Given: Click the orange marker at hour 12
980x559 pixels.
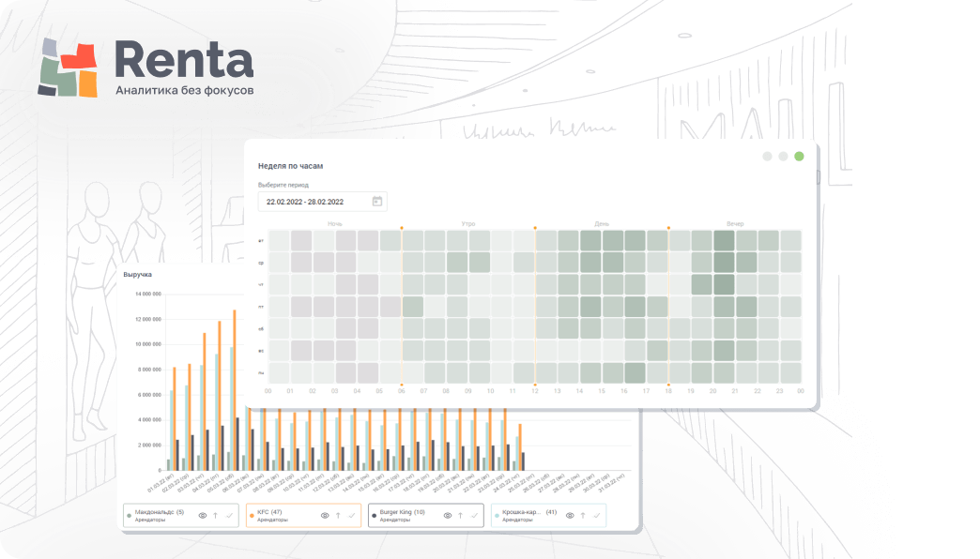Looking at the screenshot, I should (535, 228).
